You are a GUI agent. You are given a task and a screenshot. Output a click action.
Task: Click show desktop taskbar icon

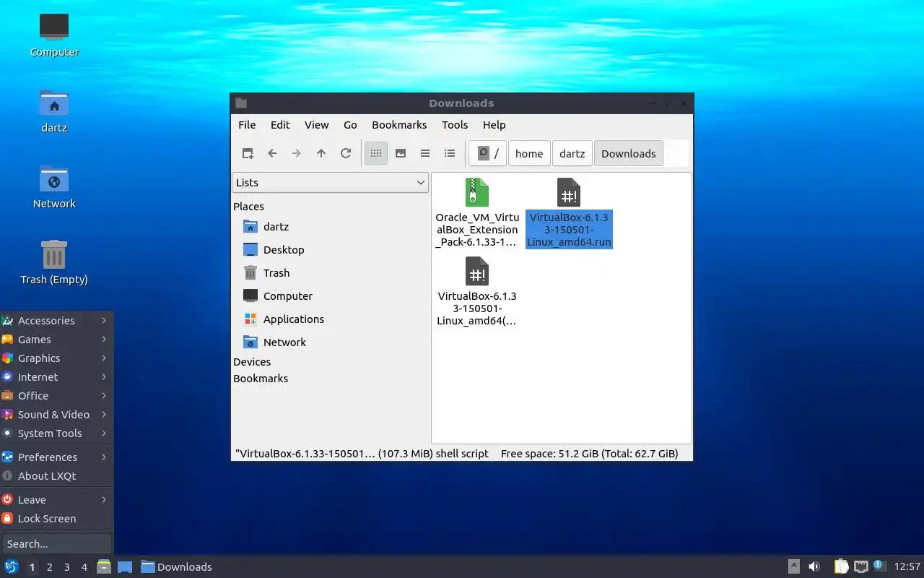124,567
